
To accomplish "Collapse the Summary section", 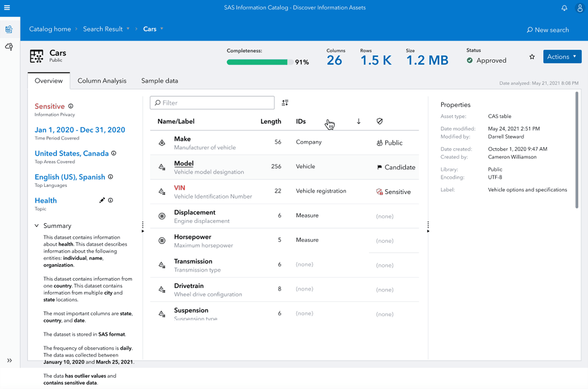I will [37, 225].
